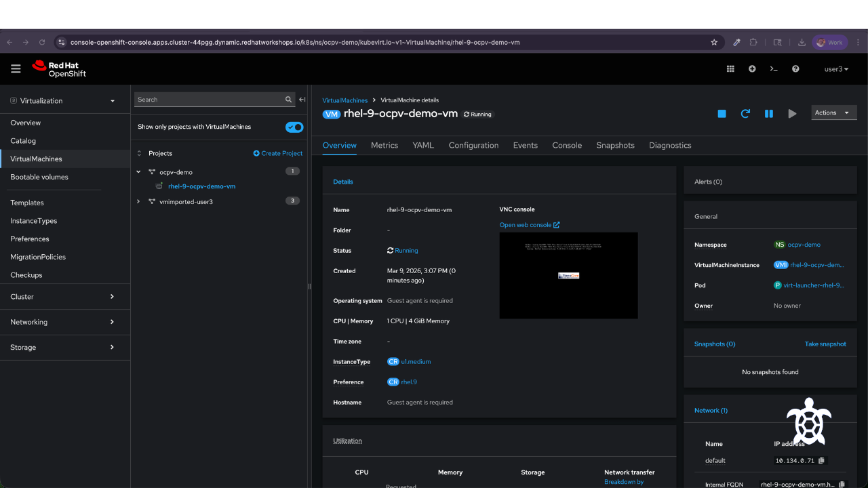The image size is (868, 488).
Task: Select the Overview tab
Action: point(340,145)
